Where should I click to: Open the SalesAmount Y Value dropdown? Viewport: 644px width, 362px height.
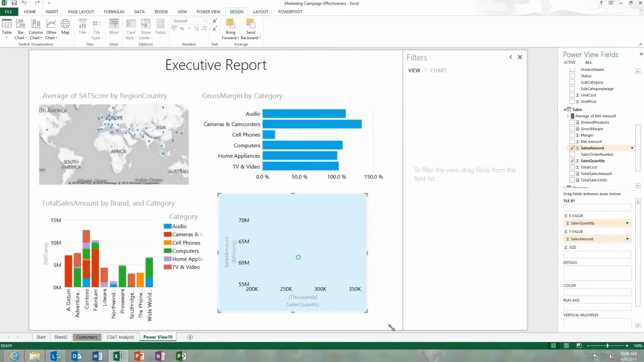(x=627, y=239)
